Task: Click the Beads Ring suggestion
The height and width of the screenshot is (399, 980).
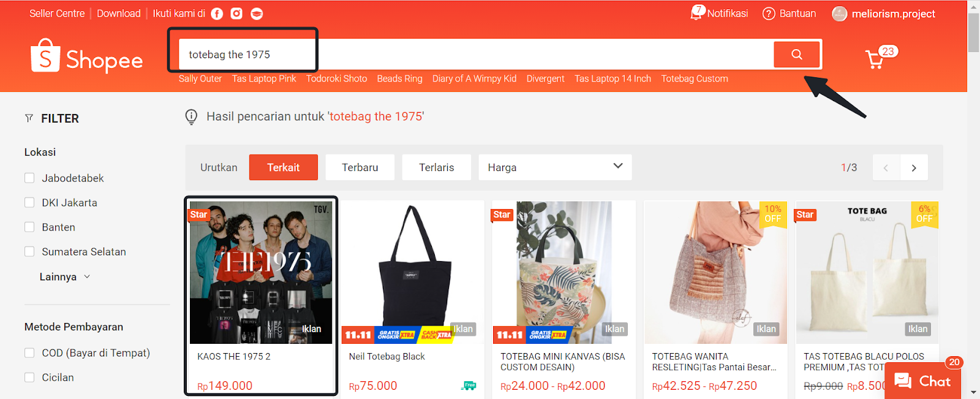Action: 400,78
